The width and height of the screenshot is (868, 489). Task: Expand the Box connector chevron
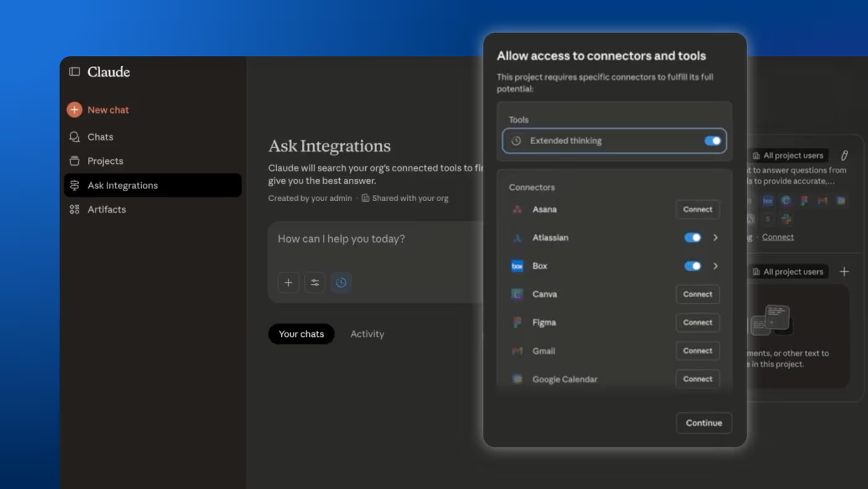coord(715,266)
